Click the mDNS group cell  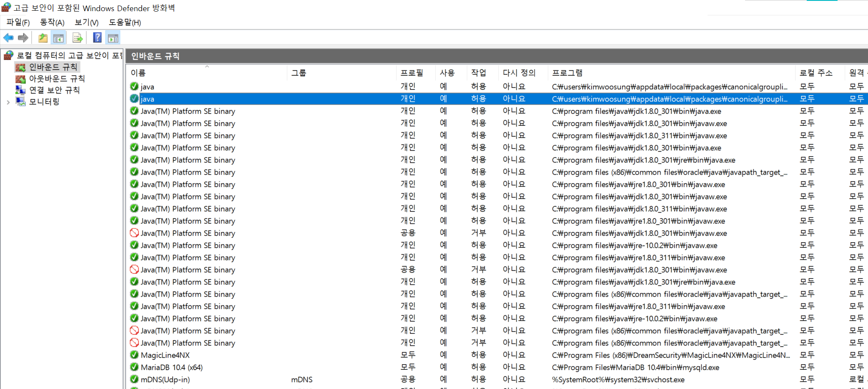(302, 380)
